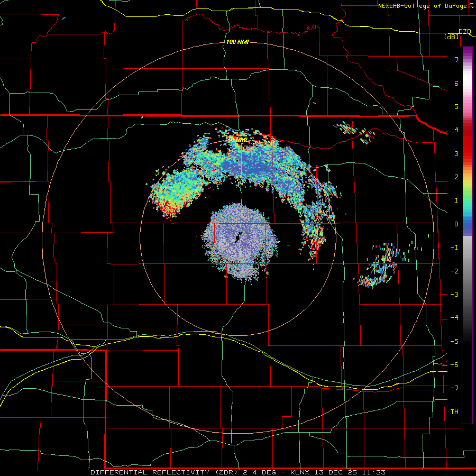The image size is (476, 476).
Task: Click the "[dB]" unit label above scale
Action: pyautogui.click(x=452, y=36)
